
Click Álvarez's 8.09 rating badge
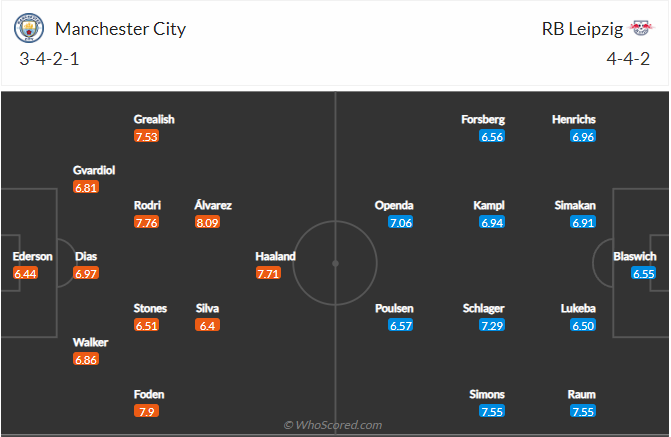[x=207, y=222]
